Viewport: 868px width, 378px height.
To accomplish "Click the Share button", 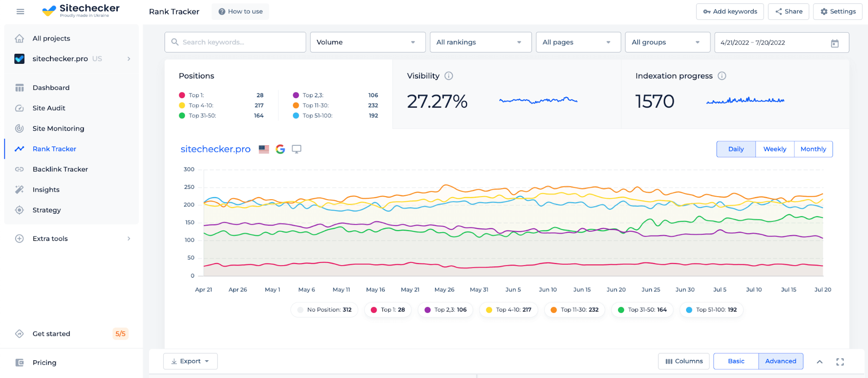I will coord(789,12).
